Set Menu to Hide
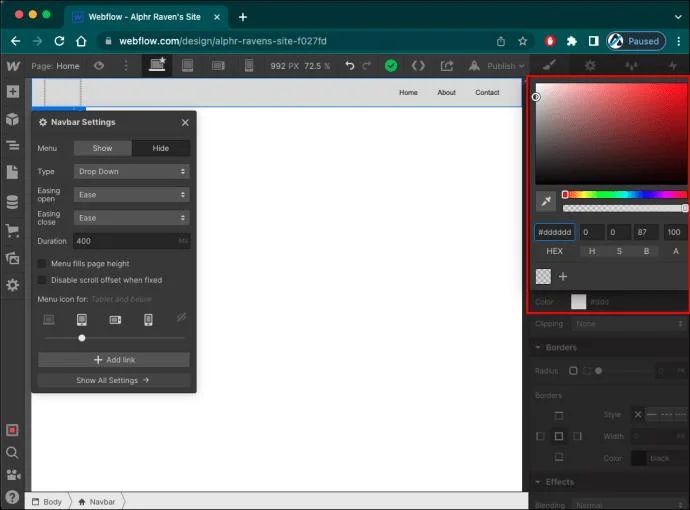Screen dimensions: 690x510 [x=161, y=148]
